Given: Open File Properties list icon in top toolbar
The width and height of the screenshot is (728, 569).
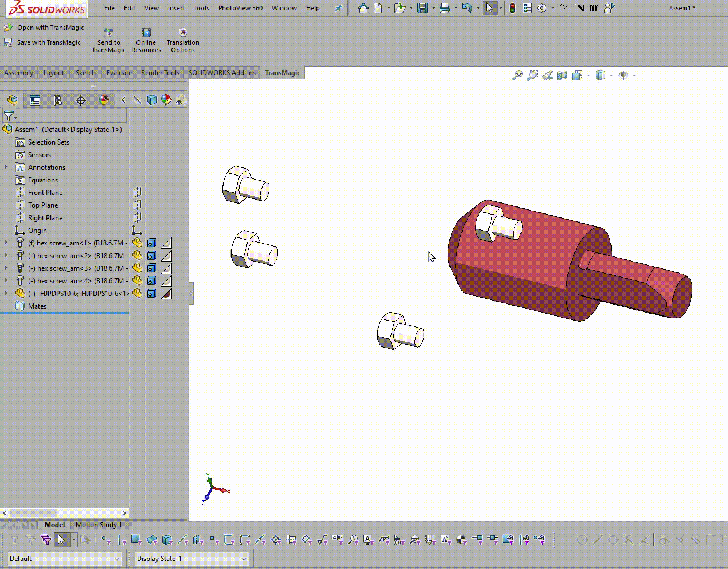Looking at the screenshot, I should 527,8.
